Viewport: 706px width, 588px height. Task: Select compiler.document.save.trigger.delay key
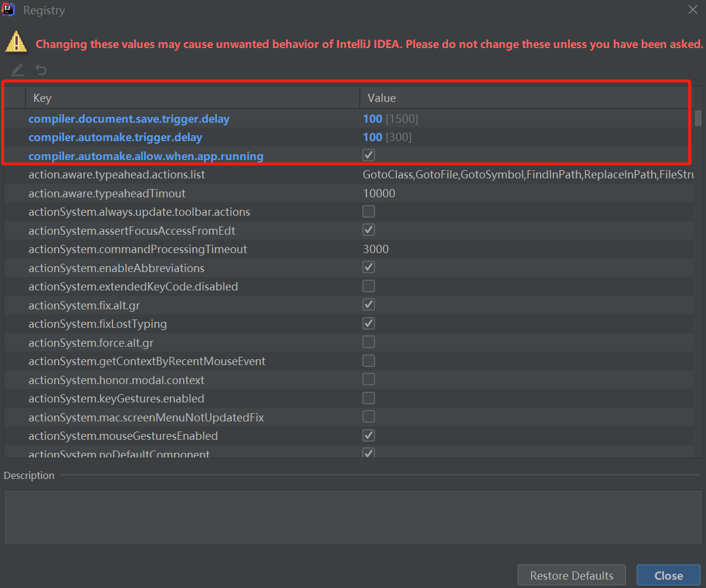pos(129,119)
